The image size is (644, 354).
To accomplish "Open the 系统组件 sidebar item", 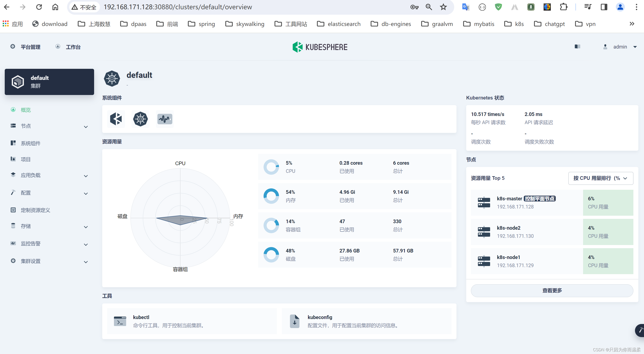I will pyautogui.click(x=30, y=143).
